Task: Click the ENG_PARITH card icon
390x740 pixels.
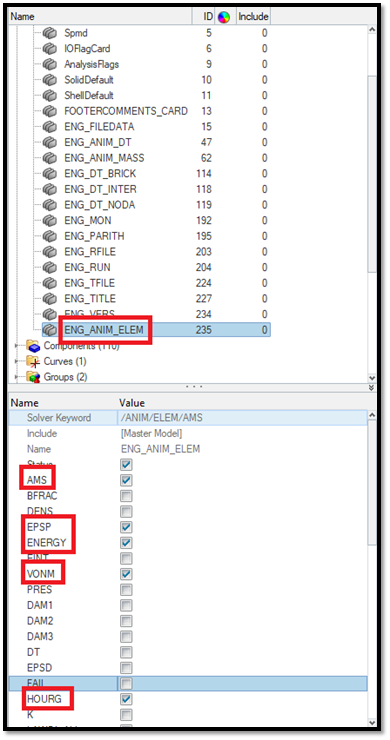Action: 50,236
